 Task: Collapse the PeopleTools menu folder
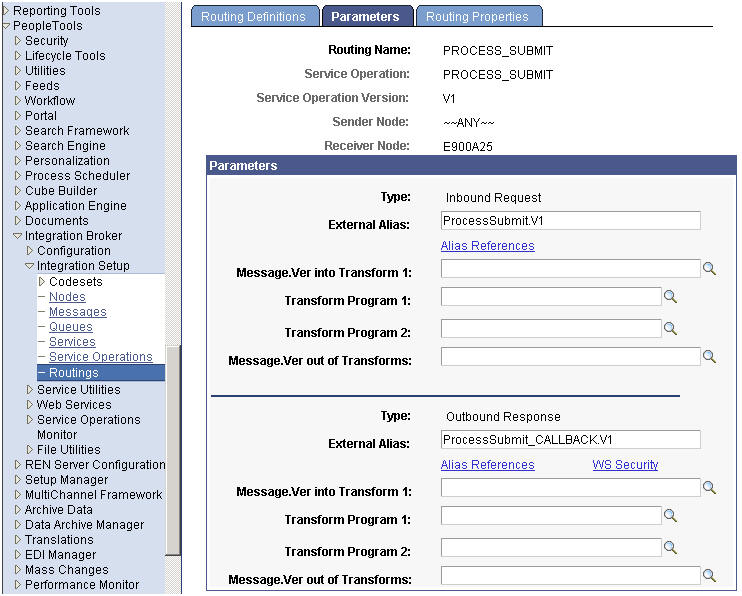(6, 26)
